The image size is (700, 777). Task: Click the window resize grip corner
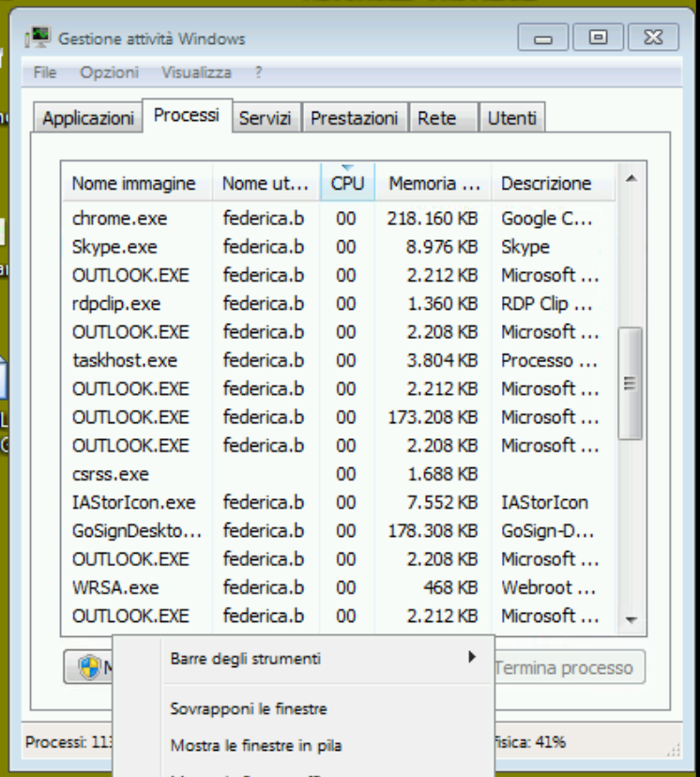(x=674, y=749)
